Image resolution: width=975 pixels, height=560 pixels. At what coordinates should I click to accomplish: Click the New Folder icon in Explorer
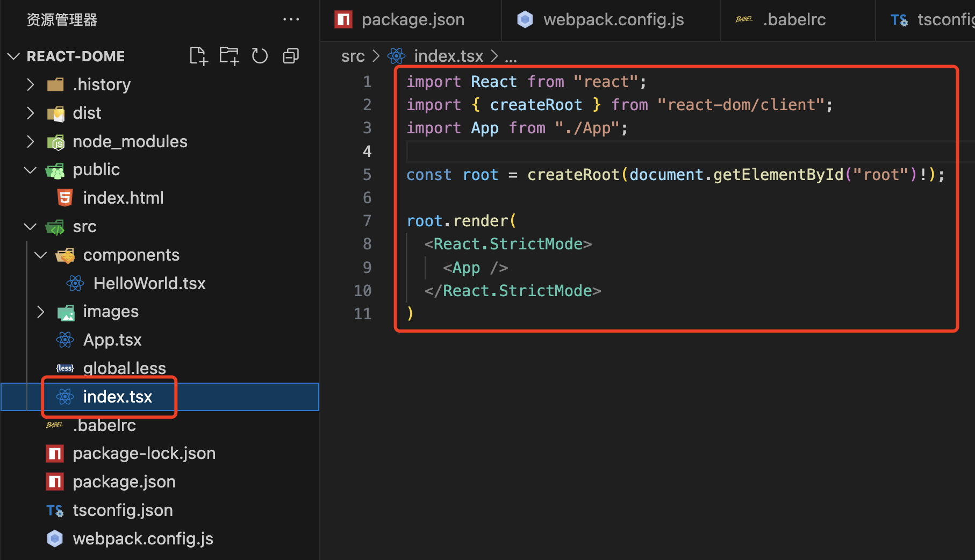coord(229,55)
